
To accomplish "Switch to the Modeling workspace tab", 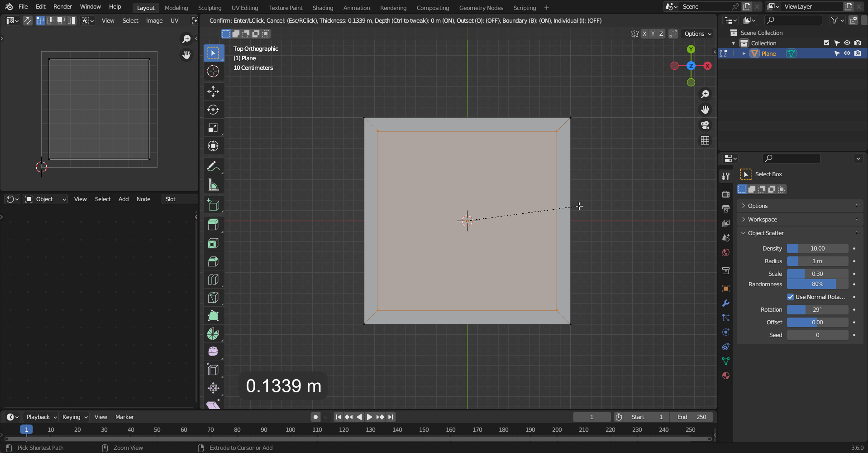I will point(176,8).
